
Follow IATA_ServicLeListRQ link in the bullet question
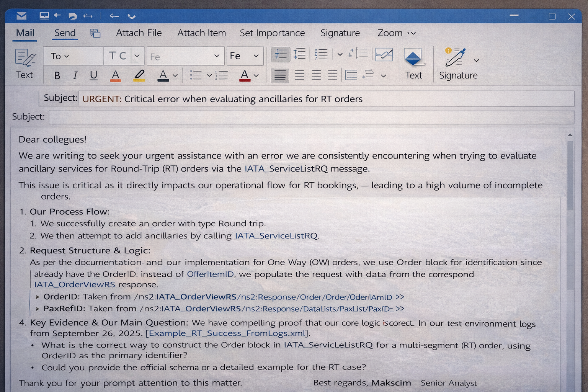[328, 345]
